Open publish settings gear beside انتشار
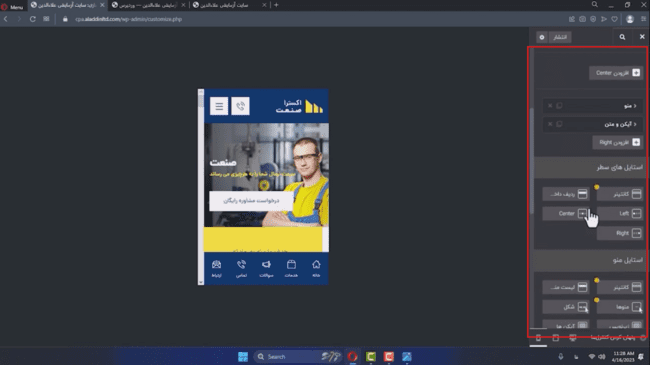This screenshot has height=365, width=650. (x=542, y=37)
